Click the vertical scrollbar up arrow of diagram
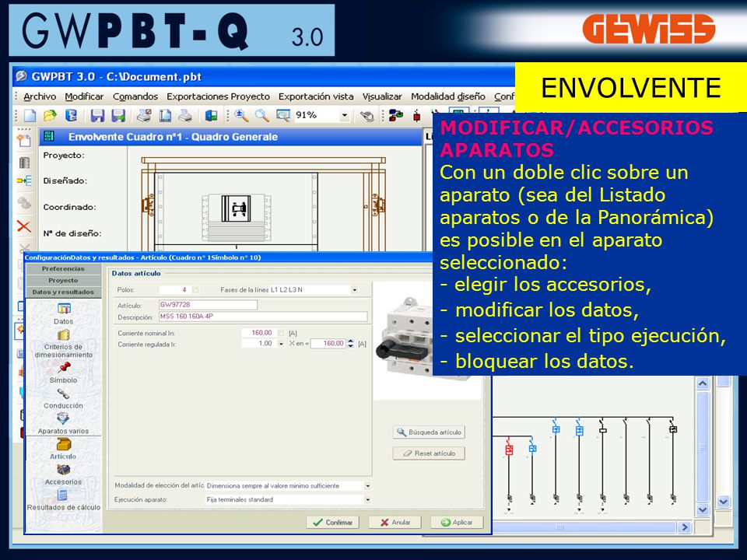Image resolution: width=747 pixels, height=560 pixels. point(703,383)
